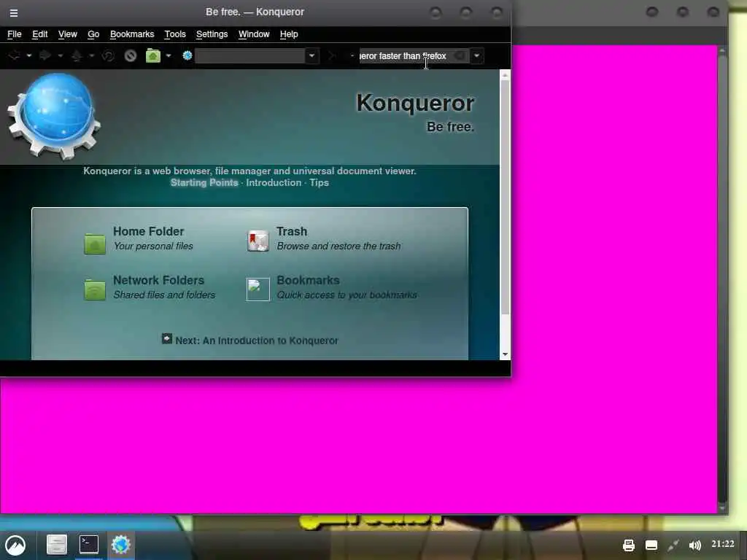Click the Konqueror page scrollbar handle

(505, 197)
